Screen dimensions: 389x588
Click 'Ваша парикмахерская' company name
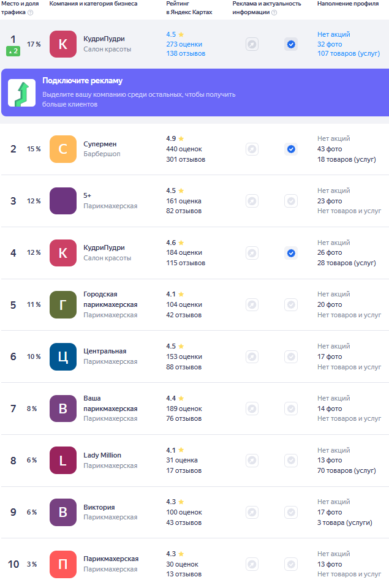coord(110,404)
